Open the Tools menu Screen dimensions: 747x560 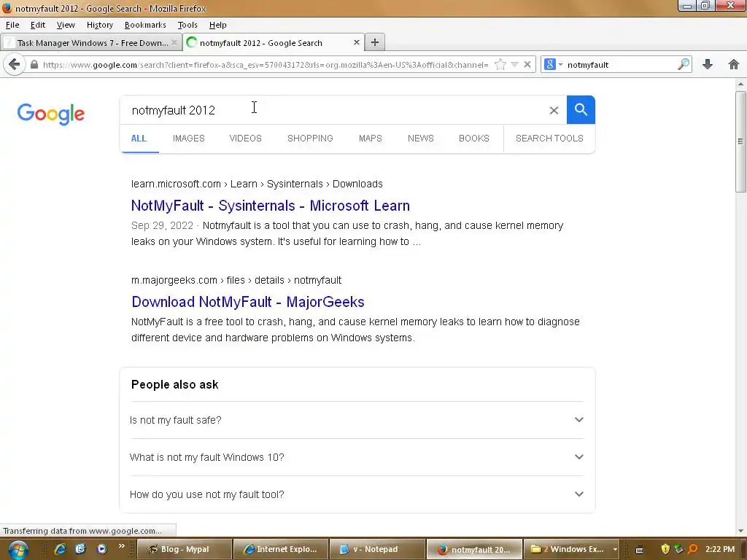point(187,25)
